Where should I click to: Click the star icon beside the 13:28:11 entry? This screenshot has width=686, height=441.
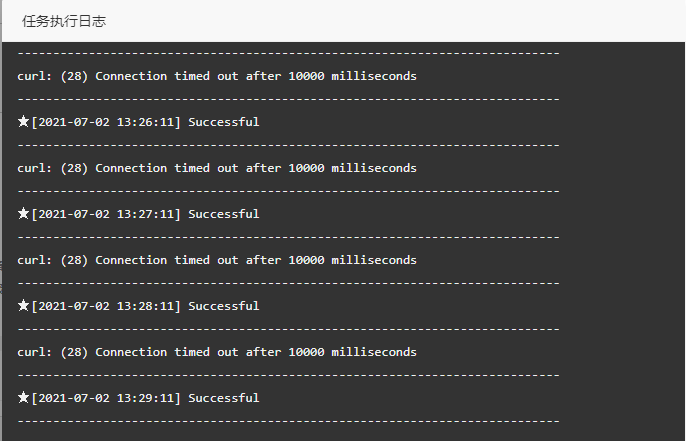24,306
